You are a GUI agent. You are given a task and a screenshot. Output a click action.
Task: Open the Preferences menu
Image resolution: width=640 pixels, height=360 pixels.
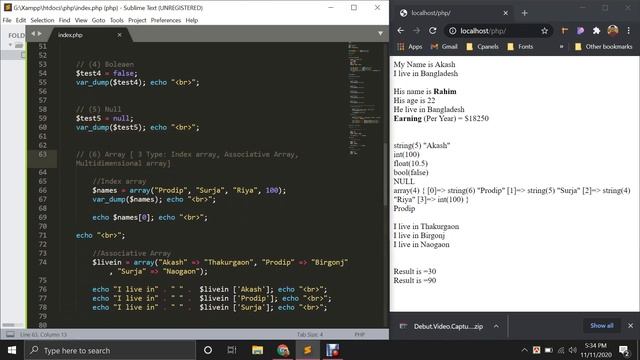[166, 20]
